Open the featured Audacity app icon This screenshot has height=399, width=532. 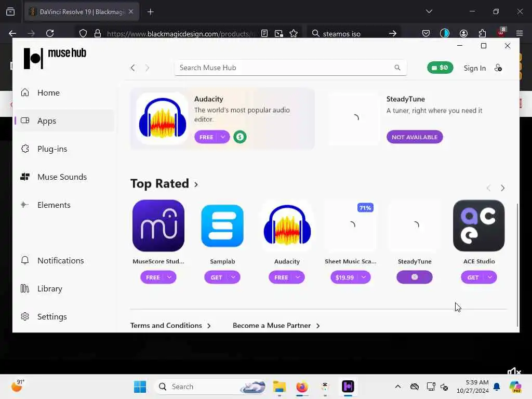pos(162,118)
